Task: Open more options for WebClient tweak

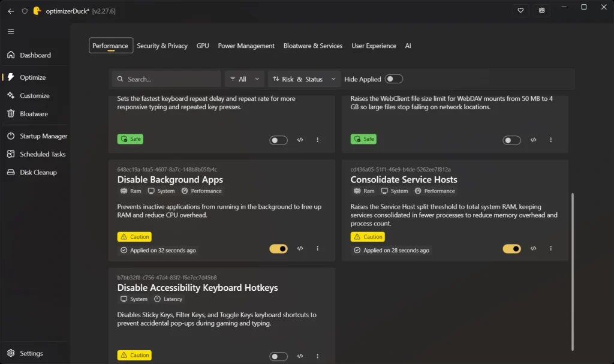Action: tap(551, 140)
